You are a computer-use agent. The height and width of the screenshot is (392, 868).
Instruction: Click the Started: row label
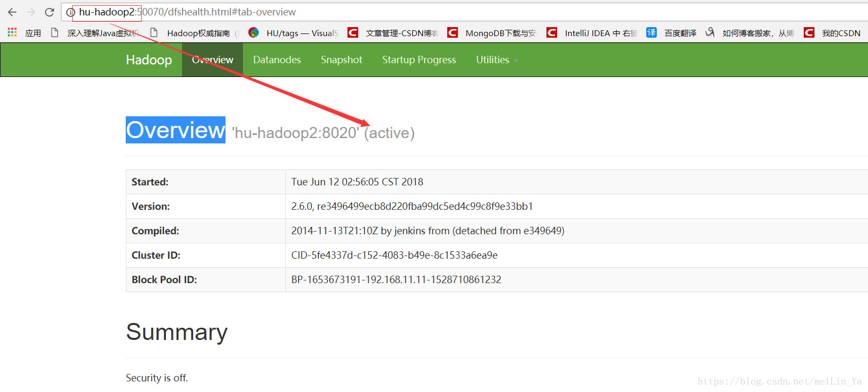pos(150,182)
